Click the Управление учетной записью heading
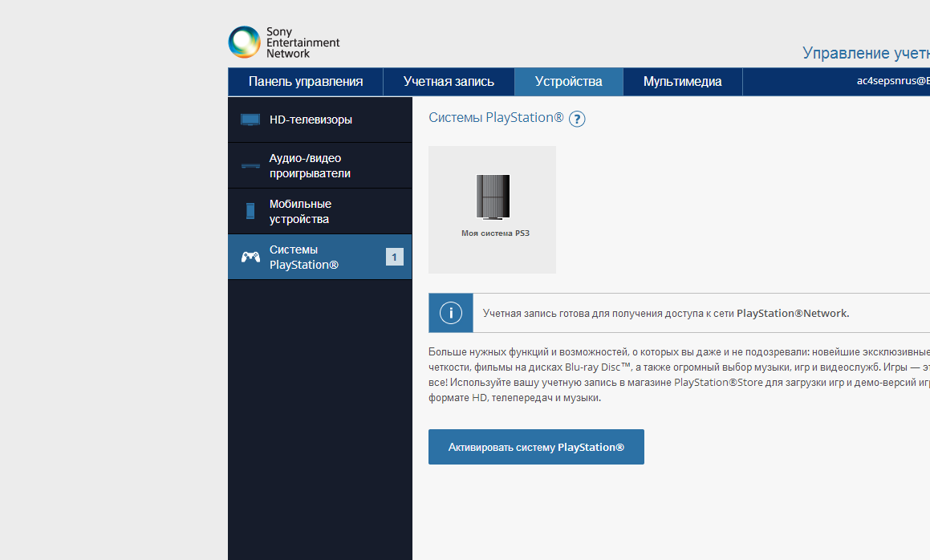 (866, 53)
